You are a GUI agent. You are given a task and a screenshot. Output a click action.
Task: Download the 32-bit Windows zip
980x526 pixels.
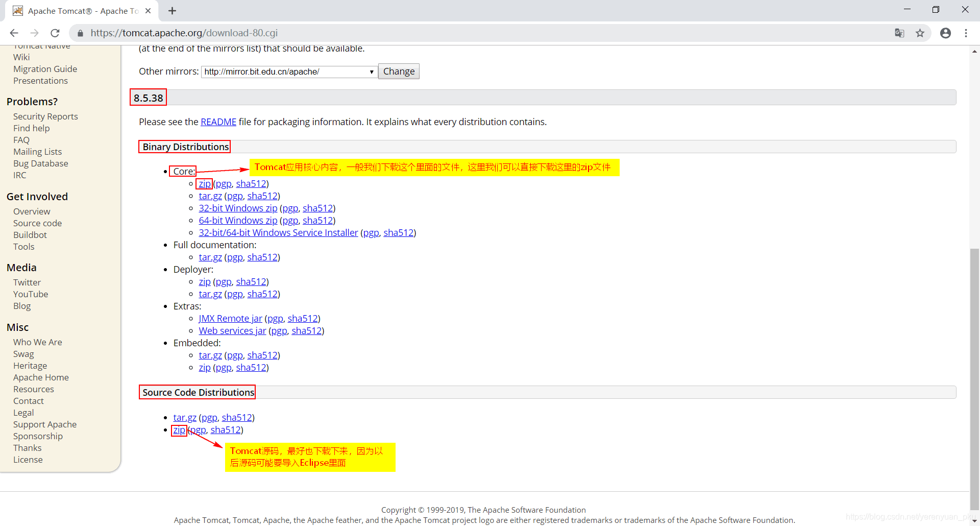click(238, 208)
